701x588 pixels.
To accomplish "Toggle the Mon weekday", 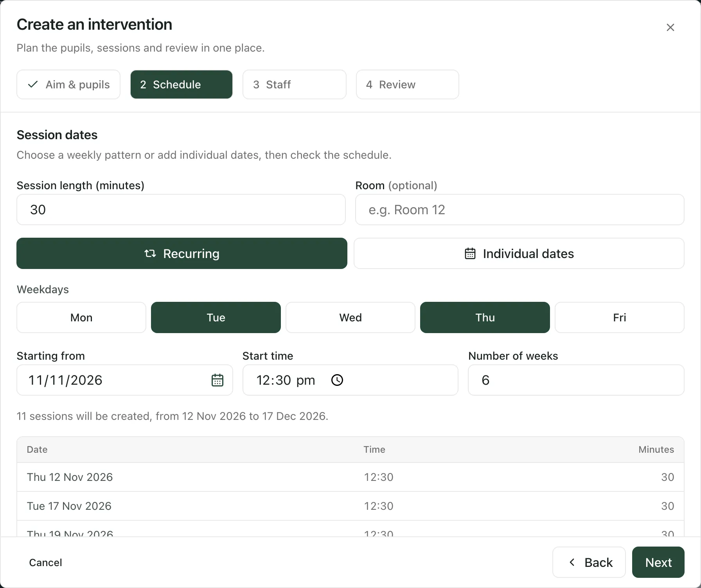I will coord(81,317).
